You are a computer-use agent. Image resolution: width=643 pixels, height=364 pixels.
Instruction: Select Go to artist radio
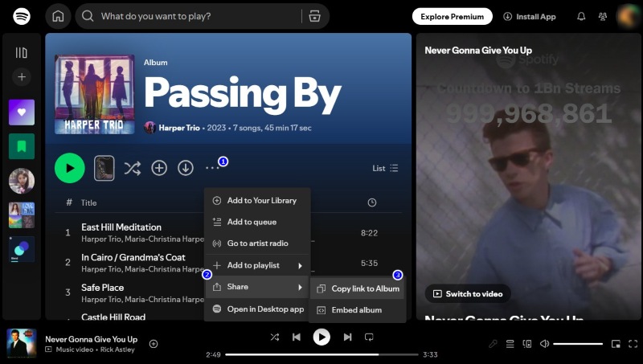click(257, 243)
